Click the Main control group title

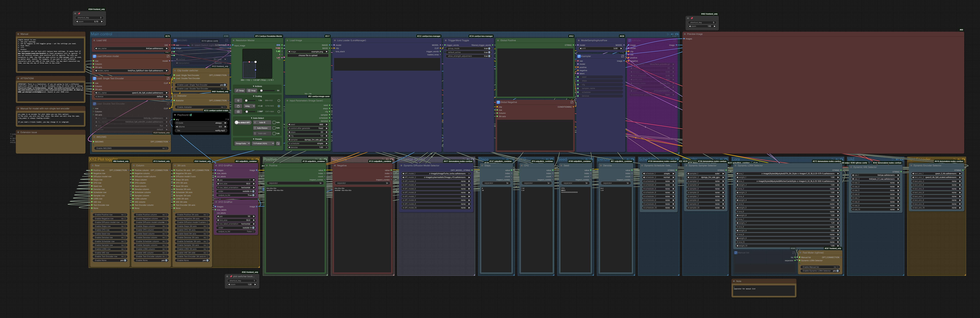pyautogui.click(x=102, y=34)
